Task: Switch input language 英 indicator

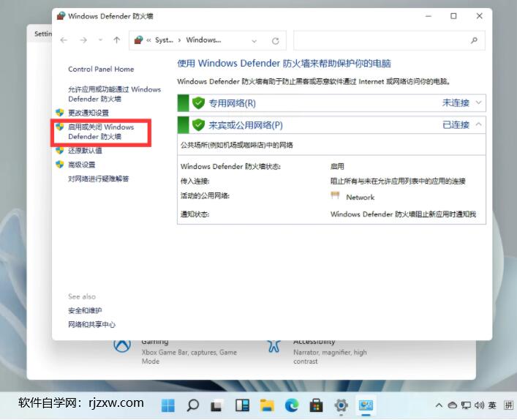Action: click(x=492, y=405)
